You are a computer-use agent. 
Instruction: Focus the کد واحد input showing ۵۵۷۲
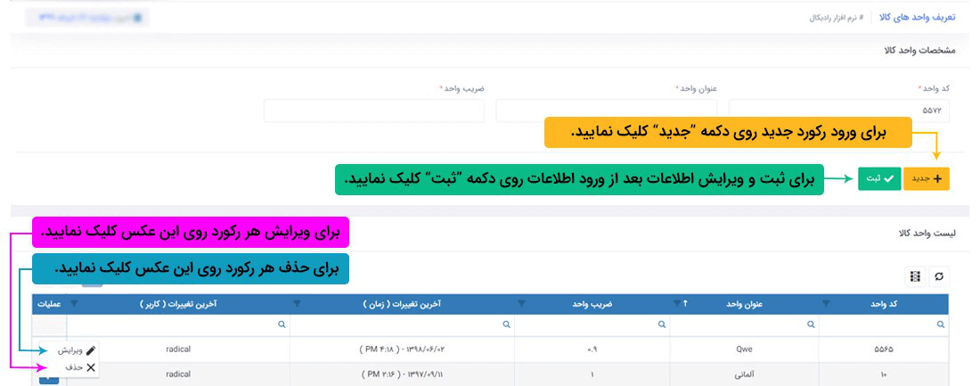pos(838,111)
